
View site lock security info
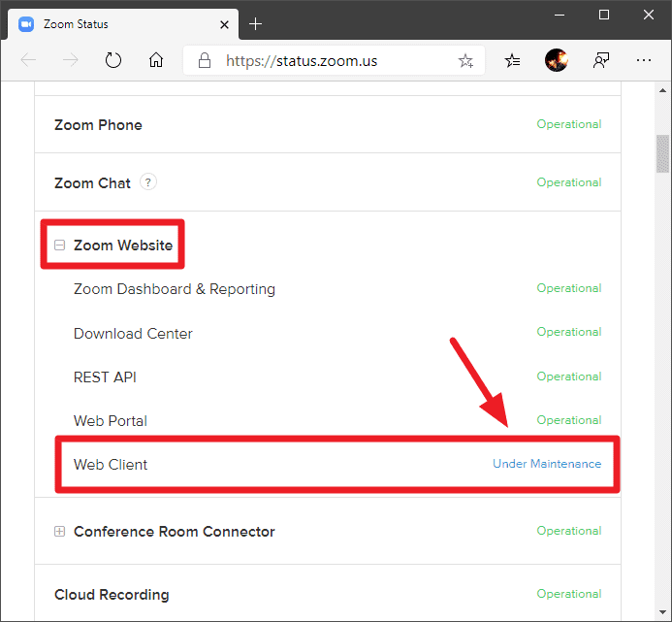[x=205, y=60]
